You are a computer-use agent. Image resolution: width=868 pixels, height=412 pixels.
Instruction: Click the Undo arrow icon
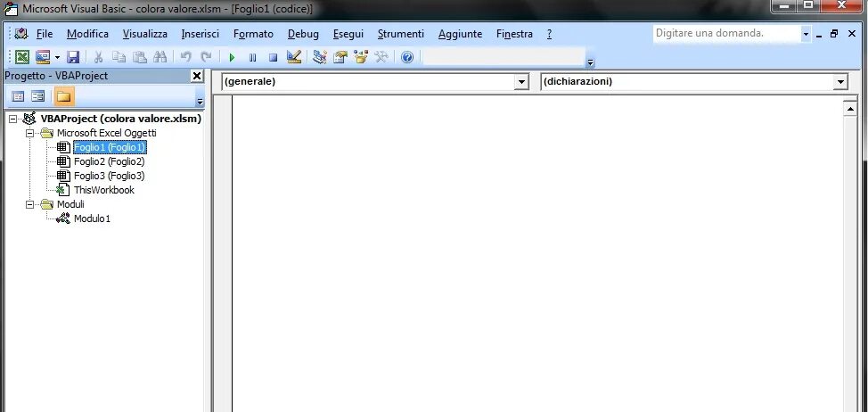186,57
